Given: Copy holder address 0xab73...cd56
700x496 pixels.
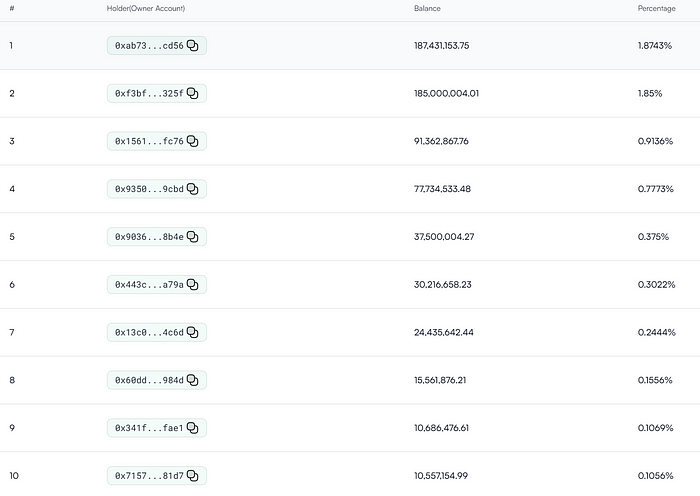Looking at the screenshot, I should [x=194, y=46].
